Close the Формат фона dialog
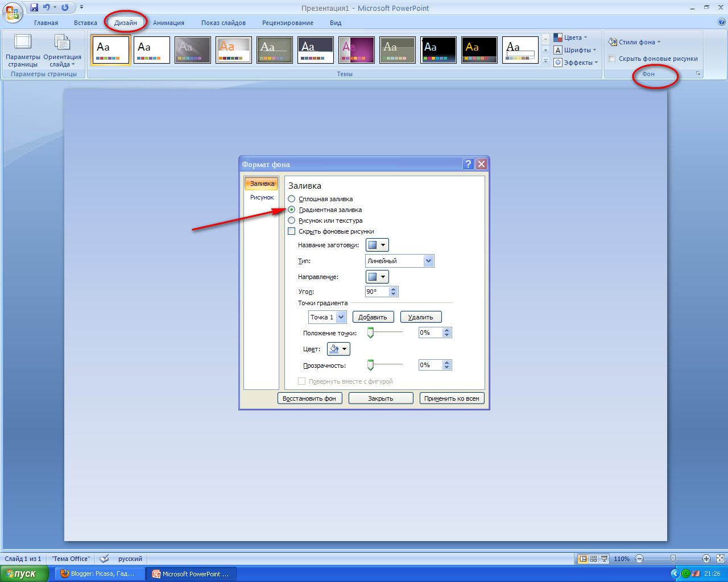 point(481,164)
